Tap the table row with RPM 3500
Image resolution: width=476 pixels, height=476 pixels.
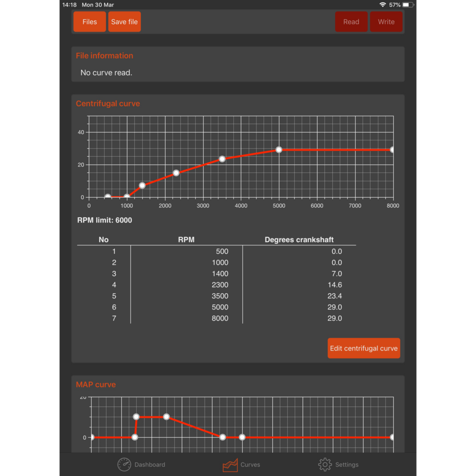click(216, 296)
